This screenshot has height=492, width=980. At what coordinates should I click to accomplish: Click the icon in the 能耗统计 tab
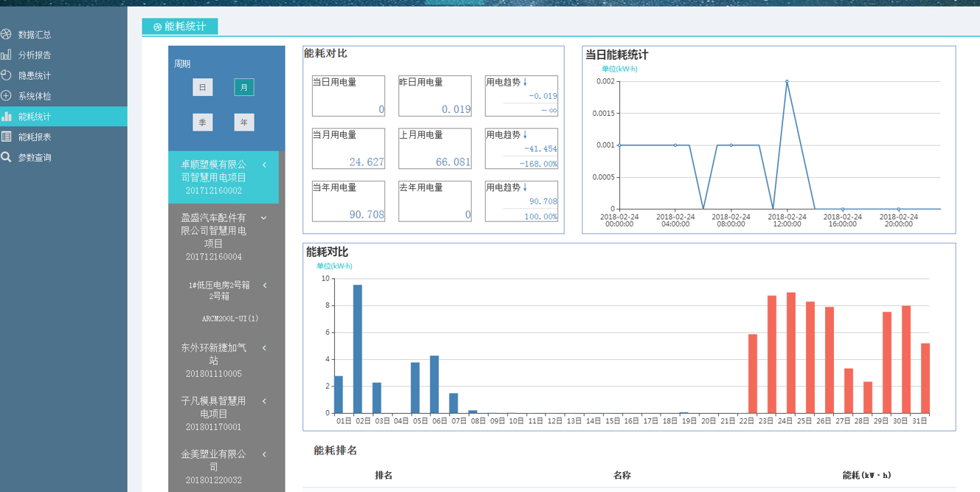coord(157,27)
